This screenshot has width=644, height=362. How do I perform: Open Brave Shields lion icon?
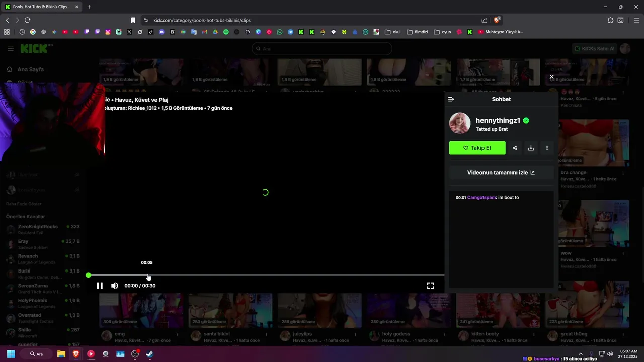pyautogui.click(x=497, y=20)
